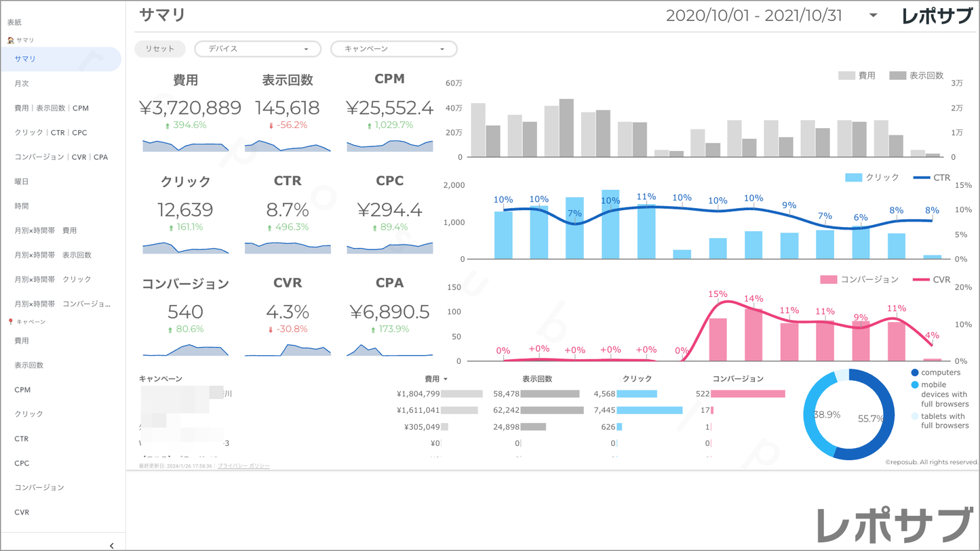
Task: Click the large レポサブ logo at bottom right
Action: 894,525
